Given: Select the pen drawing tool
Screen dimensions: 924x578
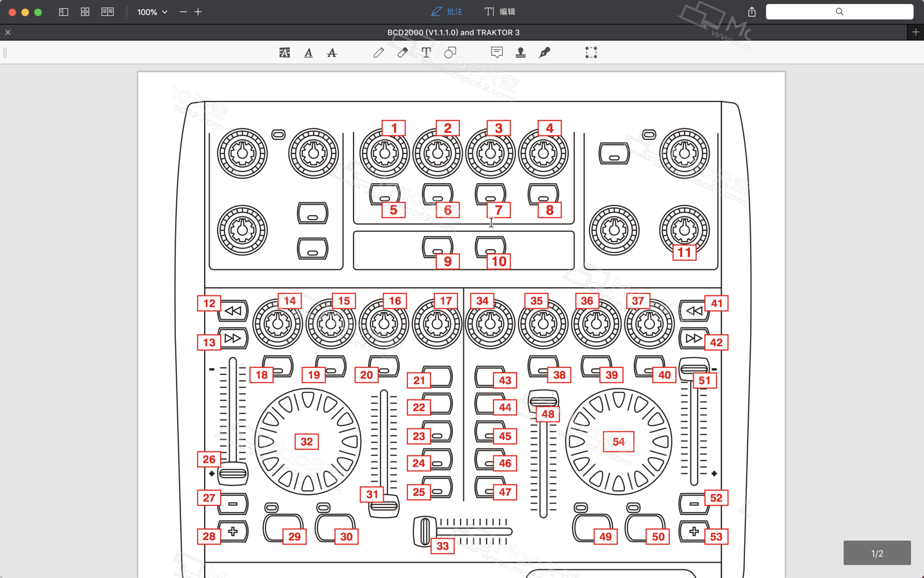Looking at the screenshot, I should 379,53.
